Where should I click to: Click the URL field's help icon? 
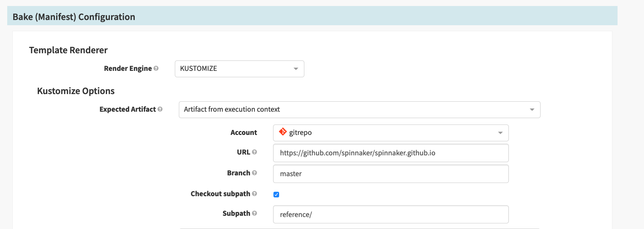(x=254, y=152)
